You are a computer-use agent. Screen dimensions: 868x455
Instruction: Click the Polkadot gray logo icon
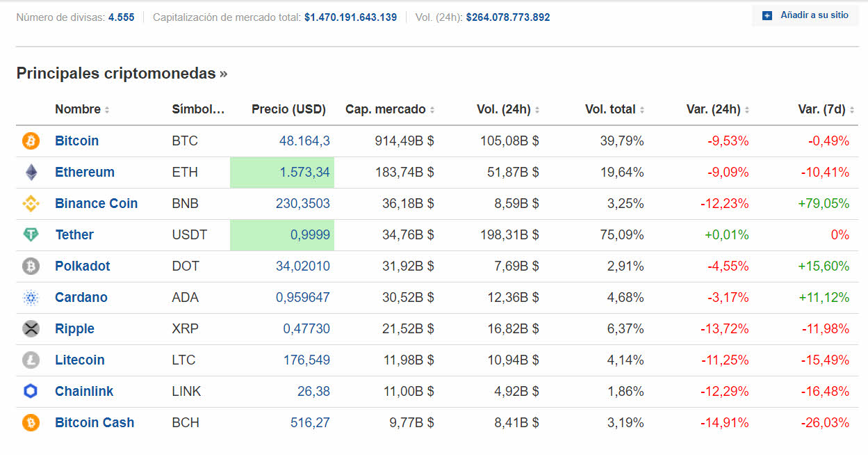pyautogui.click(x=31, y=266)
